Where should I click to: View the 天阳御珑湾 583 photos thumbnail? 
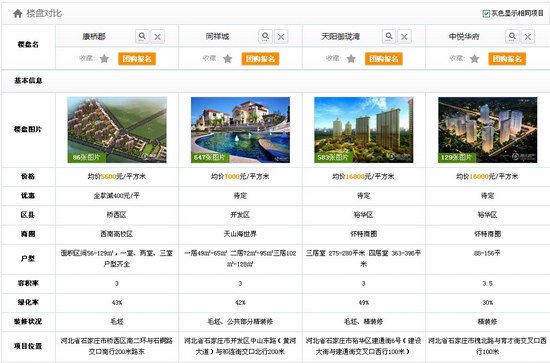click(364, 130)
